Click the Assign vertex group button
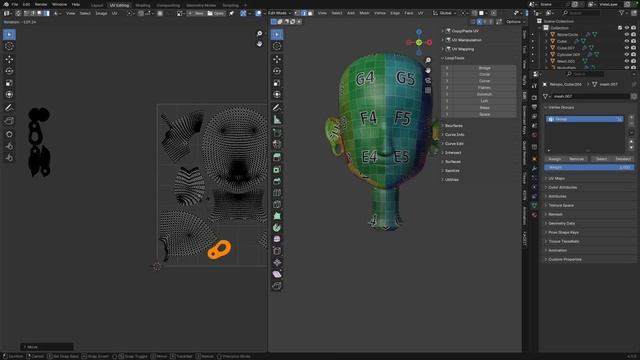 coord(554,159)
